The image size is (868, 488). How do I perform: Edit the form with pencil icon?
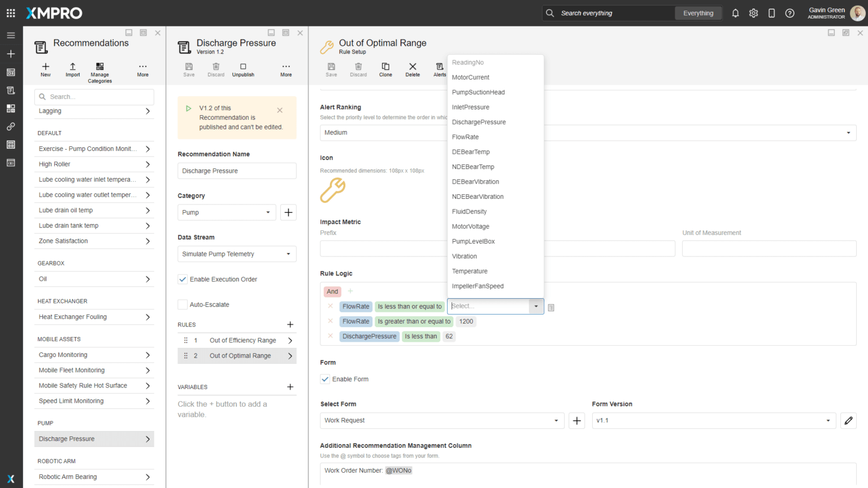click(x=848, y=420)
